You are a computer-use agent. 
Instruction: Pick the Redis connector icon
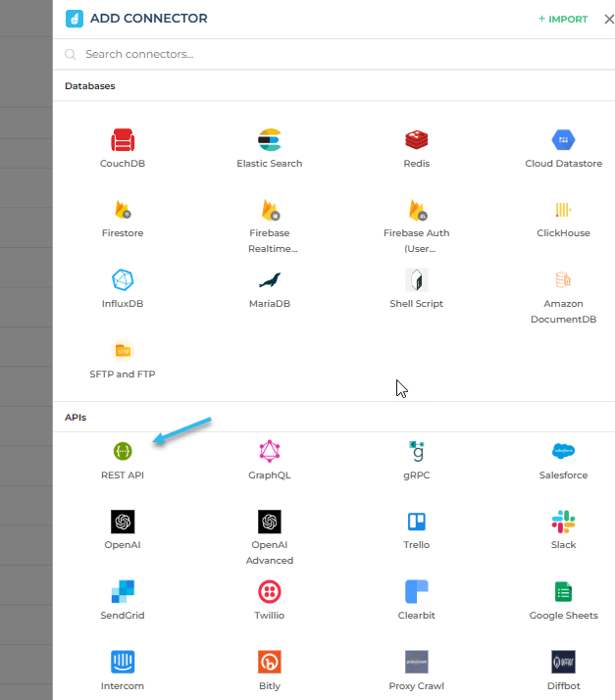tap(416, 140)
